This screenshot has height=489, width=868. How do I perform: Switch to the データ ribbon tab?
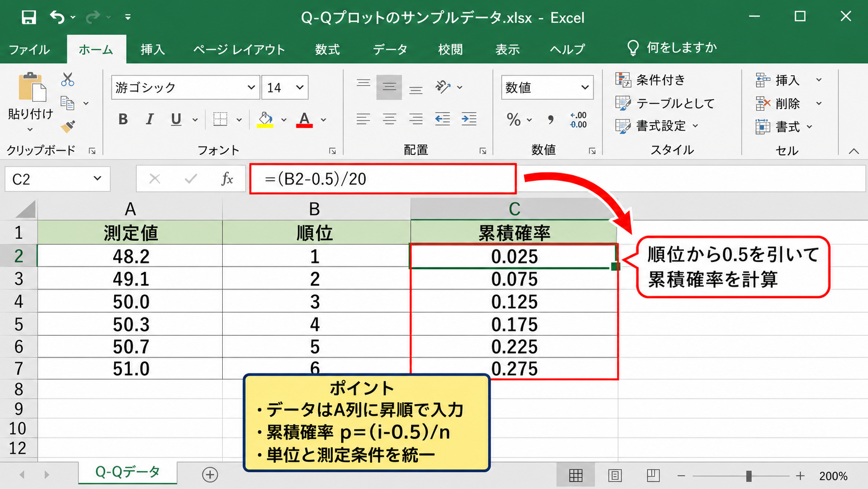390,49
